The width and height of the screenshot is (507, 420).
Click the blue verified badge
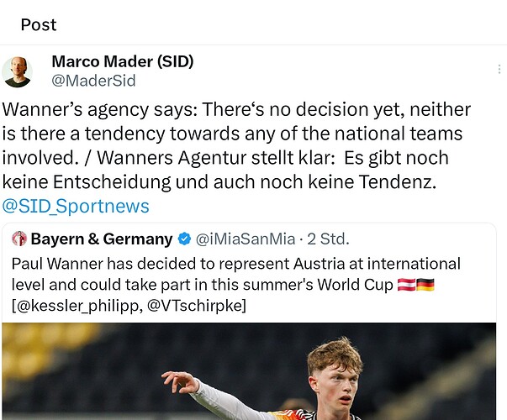(x=184, y=239)
